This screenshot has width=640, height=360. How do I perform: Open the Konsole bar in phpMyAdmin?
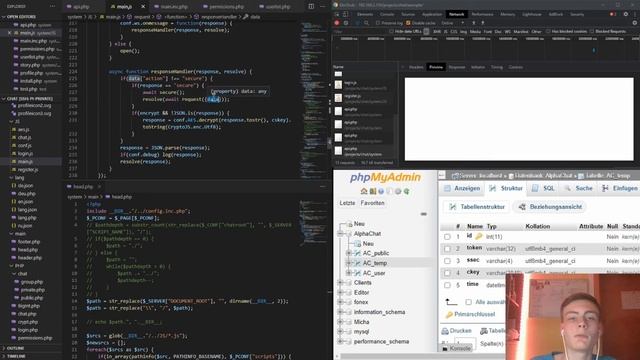pos(456,348)
